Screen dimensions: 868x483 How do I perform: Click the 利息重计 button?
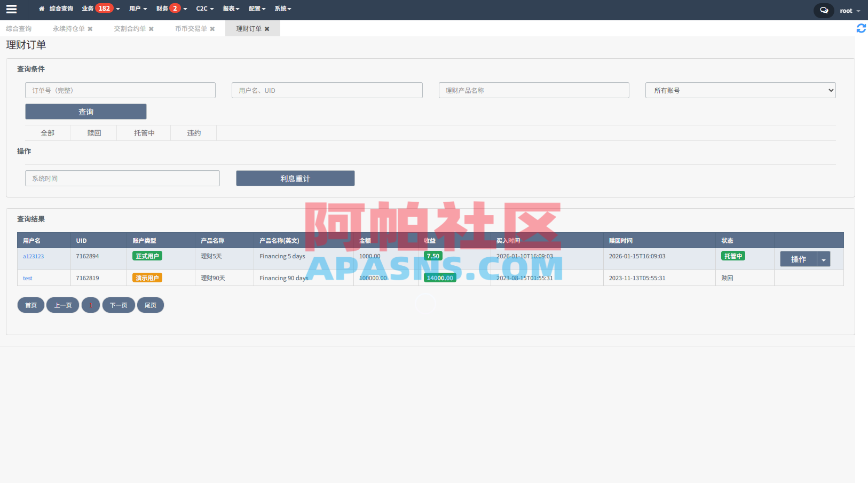(295, 178)
